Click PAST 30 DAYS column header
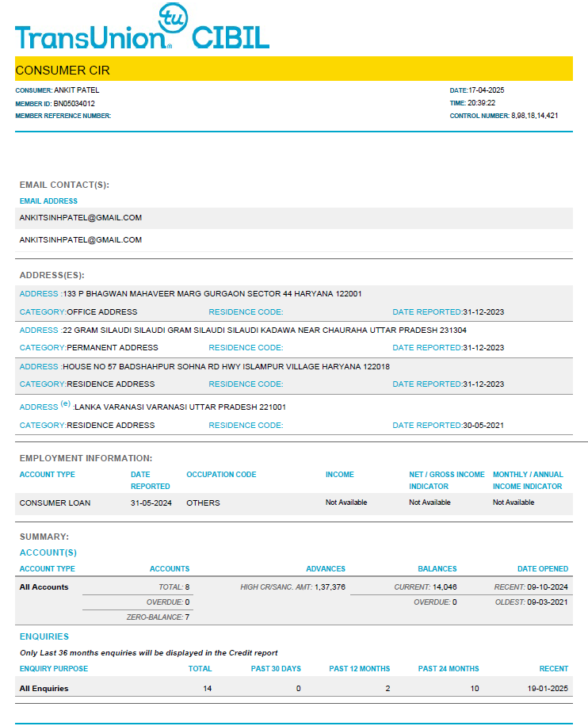 276,669
